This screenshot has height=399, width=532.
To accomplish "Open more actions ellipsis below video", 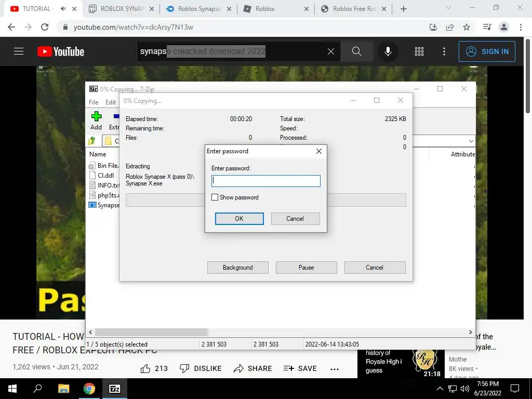I will coord(335,369).
